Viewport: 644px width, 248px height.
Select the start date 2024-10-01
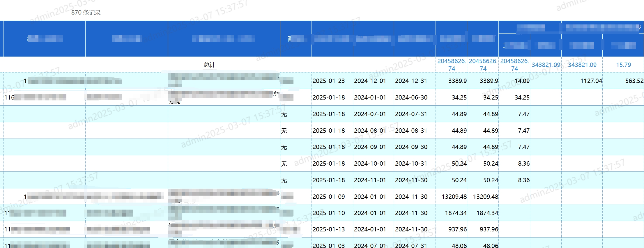[370, 164]
